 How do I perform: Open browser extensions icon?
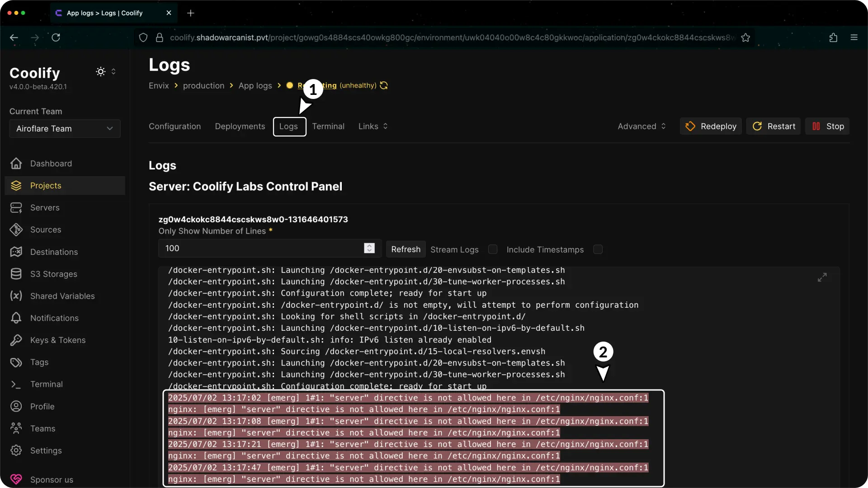(x=833, y=38)
